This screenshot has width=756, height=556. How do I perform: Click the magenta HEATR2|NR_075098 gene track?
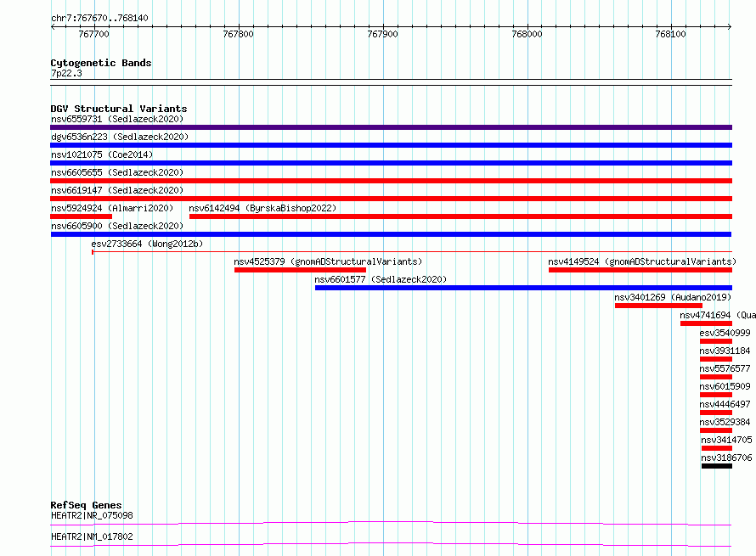pyautogui.click(x=391, y=523)
